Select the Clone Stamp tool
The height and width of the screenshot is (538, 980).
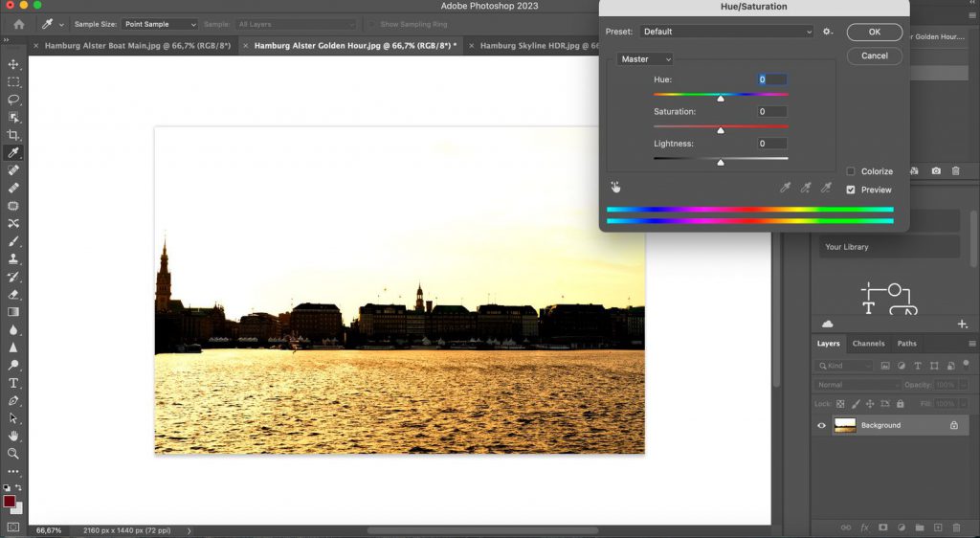pyautogui.click(x=13, y=258)
